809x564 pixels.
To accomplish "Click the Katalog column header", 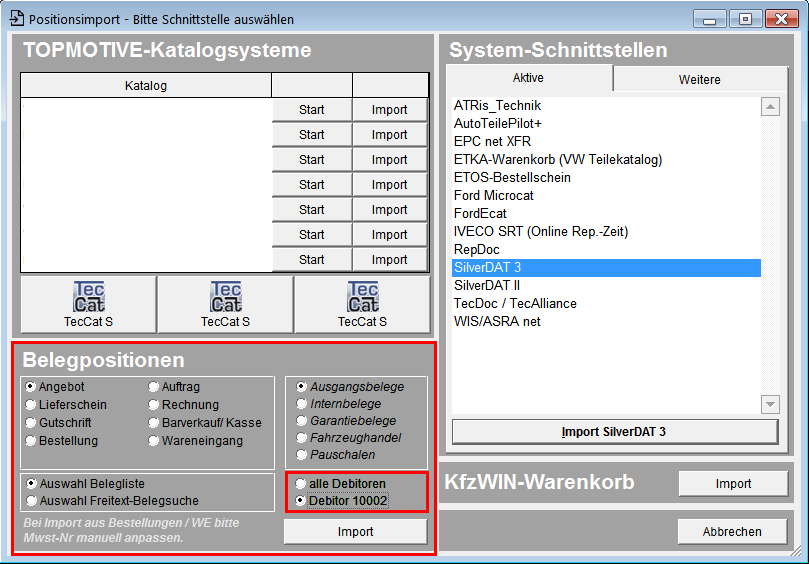I will pyautogui.click(x=146, y=86).
